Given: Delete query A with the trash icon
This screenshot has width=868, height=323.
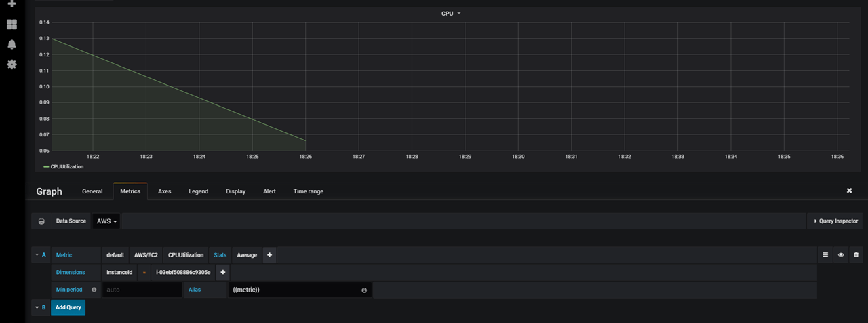Looking at the screenshot, I should 856,255.
